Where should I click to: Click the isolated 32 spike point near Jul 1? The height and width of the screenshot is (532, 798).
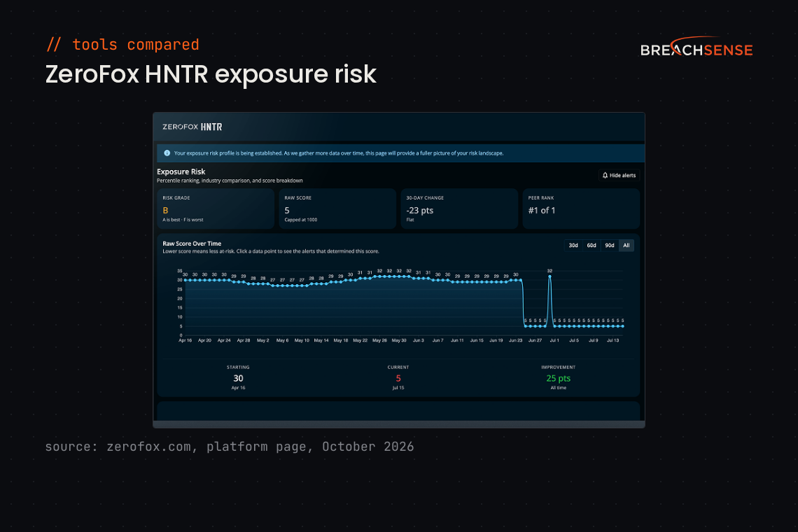click(549, 276)
